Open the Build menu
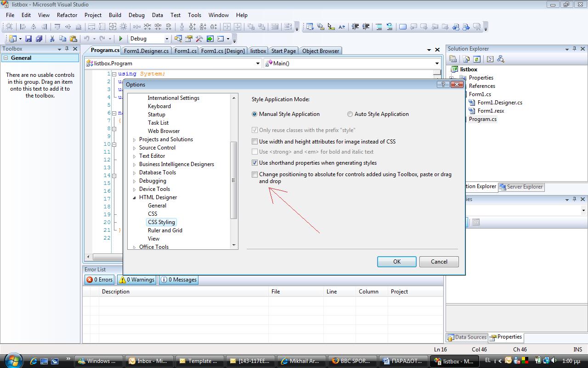Image resolution: width=588 pixels, height=368 pixels. (x=115, y=15)
